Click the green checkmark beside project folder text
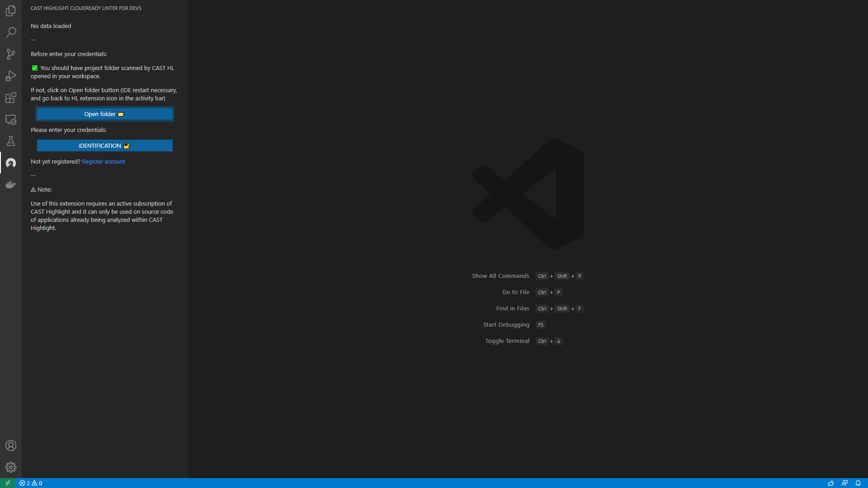 pos(35,68)
